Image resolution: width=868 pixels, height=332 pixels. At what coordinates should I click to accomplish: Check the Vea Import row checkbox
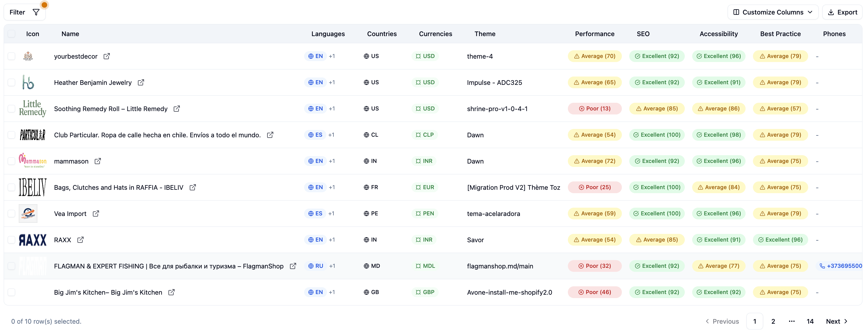(x=11, y=213)
